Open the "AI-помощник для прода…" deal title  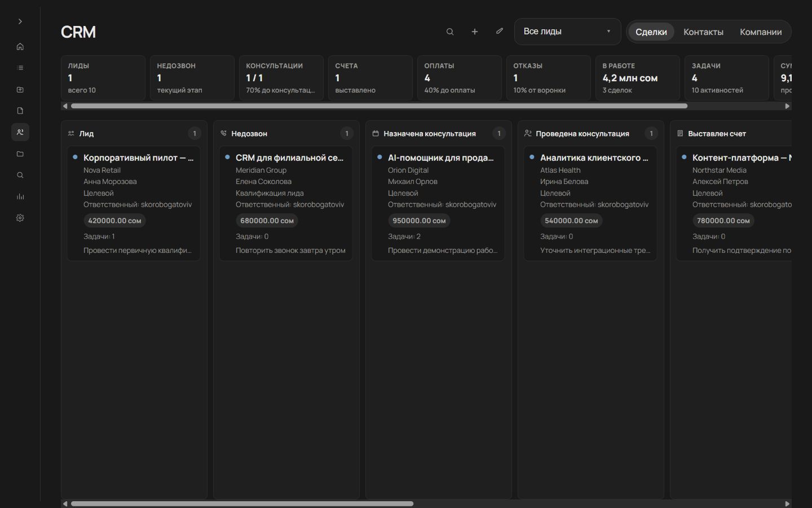tap(440, 158)
